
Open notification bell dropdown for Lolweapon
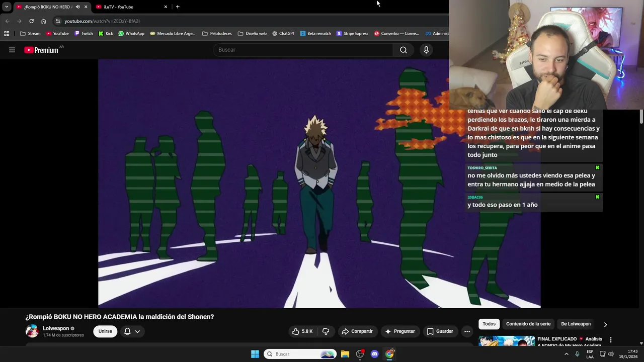(x=132, y=331)
